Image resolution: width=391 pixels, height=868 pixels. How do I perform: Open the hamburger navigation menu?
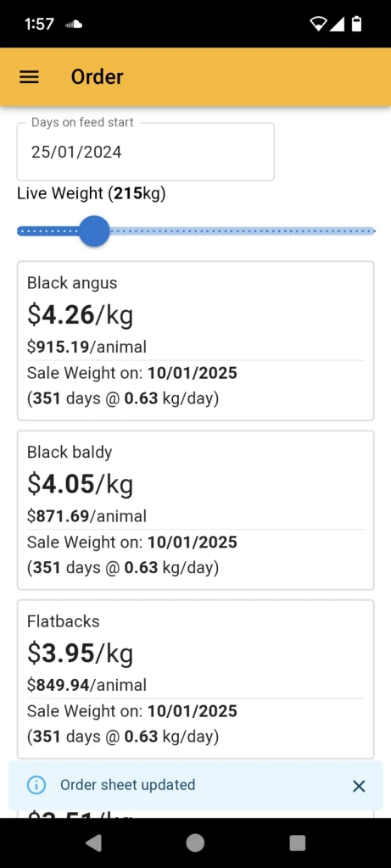click(x=30, y=77)
